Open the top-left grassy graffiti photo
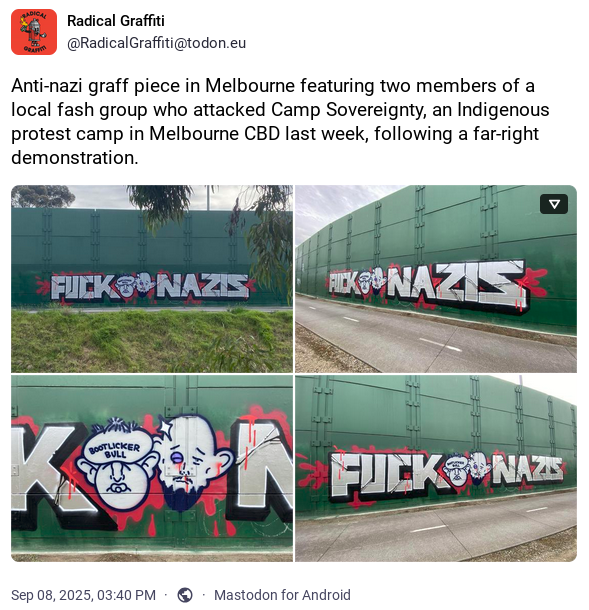This screenshot has width=589, height=610. [152, 279]
